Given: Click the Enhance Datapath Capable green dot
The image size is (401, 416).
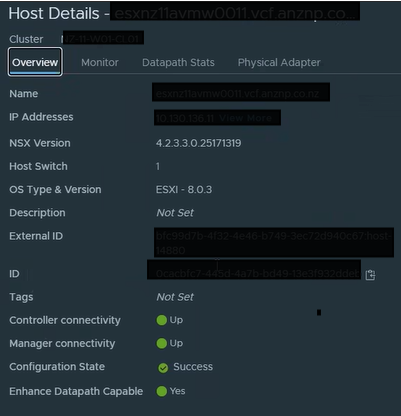Looking at the screenshot, I should 162,391.
